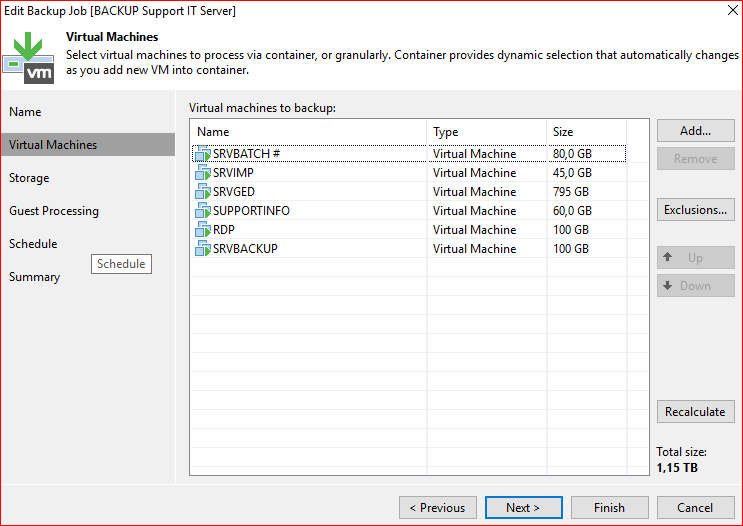
Task: Sort list by Type column header
Action: click(x=486, y=132)
